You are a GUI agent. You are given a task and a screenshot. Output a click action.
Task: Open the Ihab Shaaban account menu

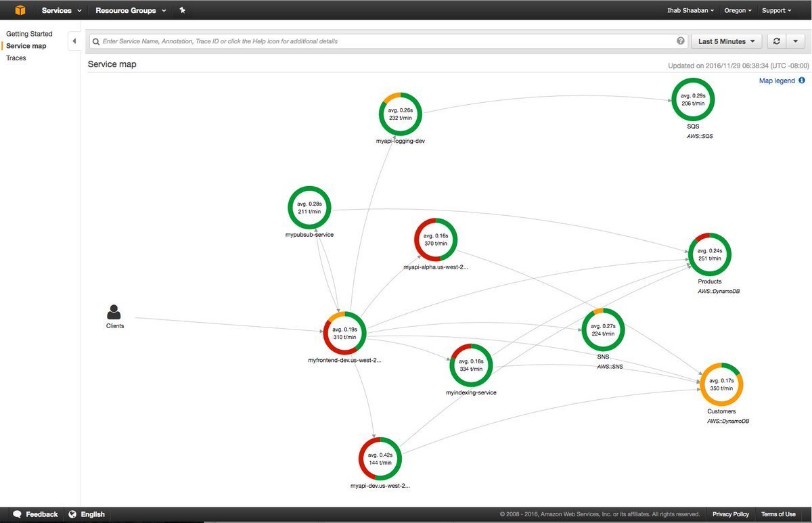(690, 10)
